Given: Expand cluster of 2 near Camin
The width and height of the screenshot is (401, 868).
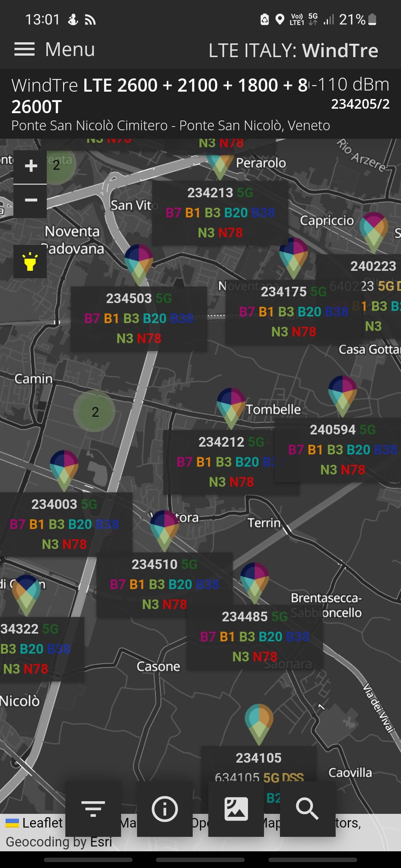Looking at the screenshot, I should pos(94,411).
